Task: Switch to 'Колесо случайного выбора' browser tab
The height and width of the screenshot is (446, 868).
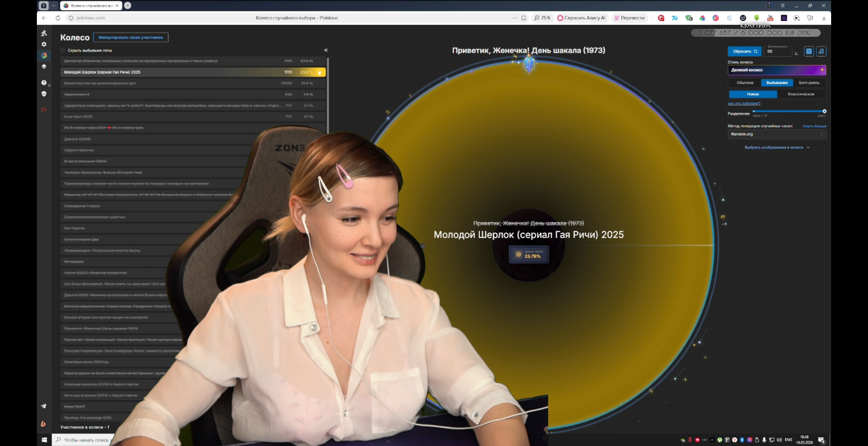Action: [x=91, y=6]
